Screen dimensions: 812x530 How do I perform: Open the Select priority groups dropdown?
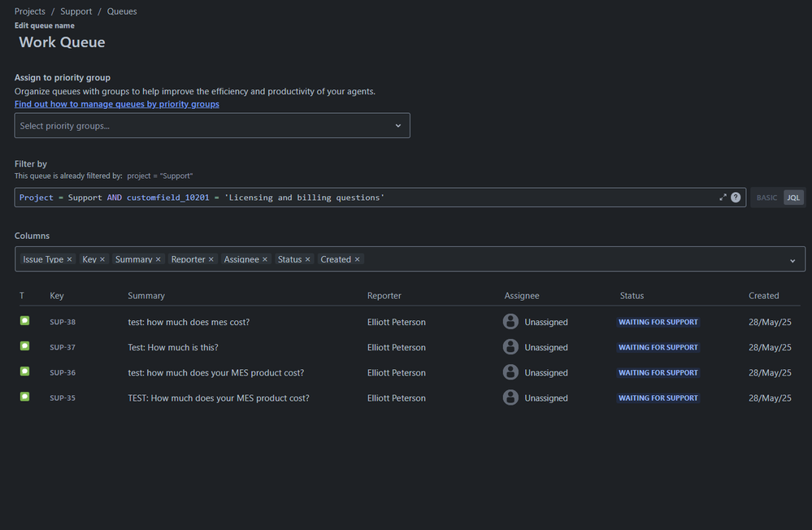(x=212, y=126)
